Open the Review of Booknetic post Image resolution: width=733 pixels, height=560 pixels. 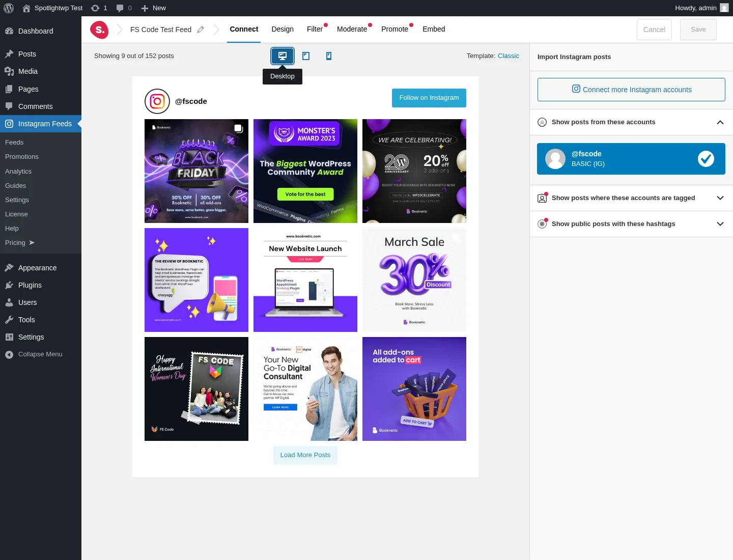coord(196,280)
